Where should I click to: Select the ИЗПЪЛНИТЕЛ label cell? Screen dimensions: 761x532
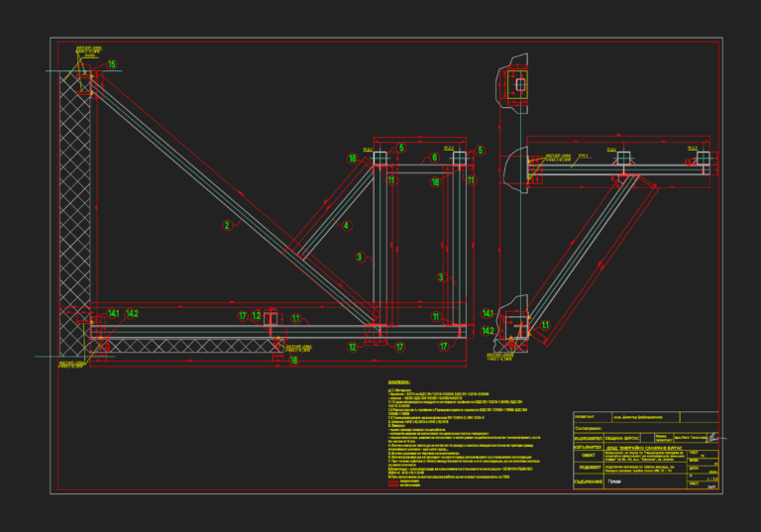click(589, 447)
